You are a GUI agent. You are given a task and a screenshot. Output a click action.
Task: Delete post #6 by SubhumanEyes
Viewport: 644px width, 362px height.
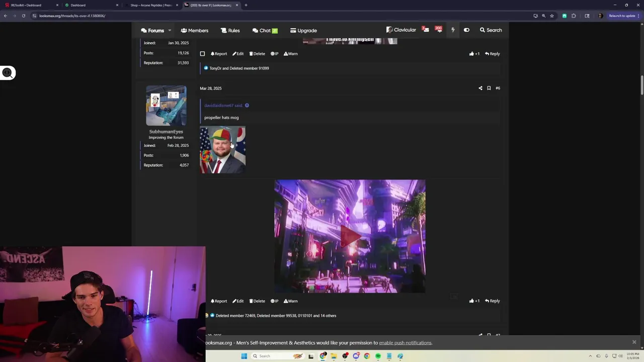pyautogui.click(x=257, y=301)
